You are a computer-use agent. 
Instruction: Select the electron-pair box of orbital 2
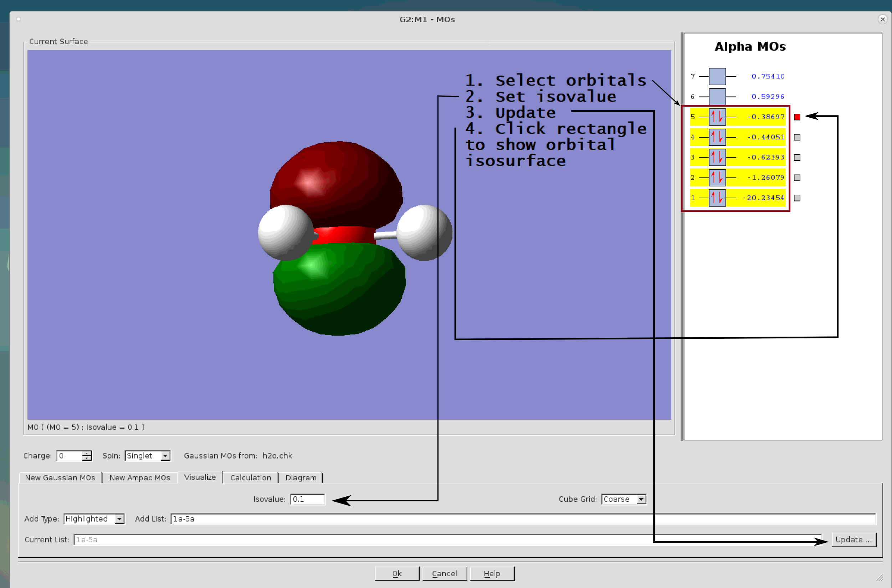[717, 177]
